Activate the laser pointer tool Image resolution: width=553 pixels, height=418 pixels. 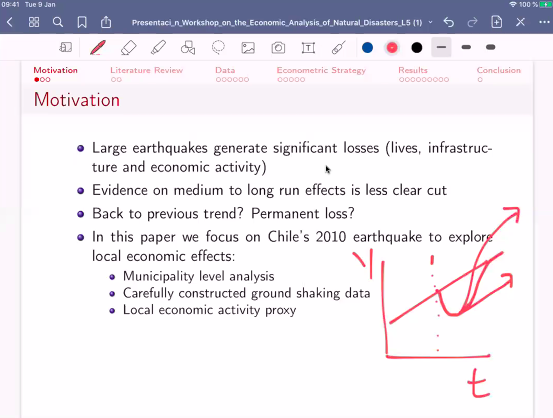click(339, 48)
